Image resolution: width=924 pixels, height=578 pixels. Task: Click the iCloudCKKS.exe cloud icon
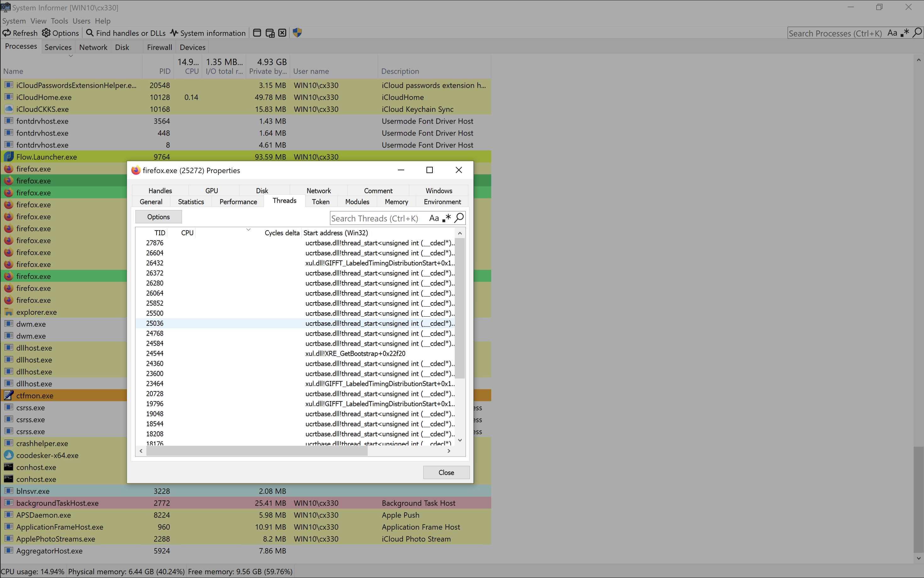pos(9,109)
